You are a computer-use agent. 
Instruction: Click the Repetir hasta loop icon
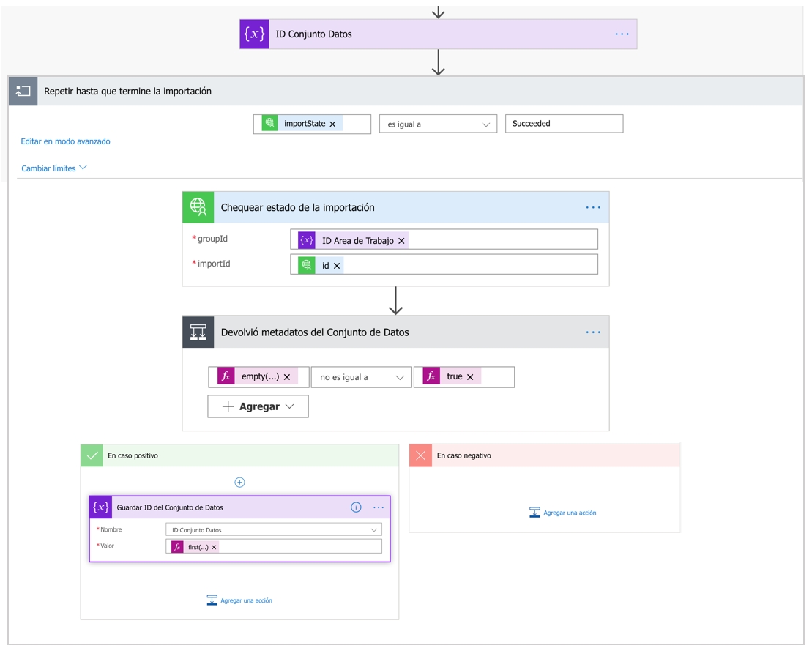click(23, 92)
